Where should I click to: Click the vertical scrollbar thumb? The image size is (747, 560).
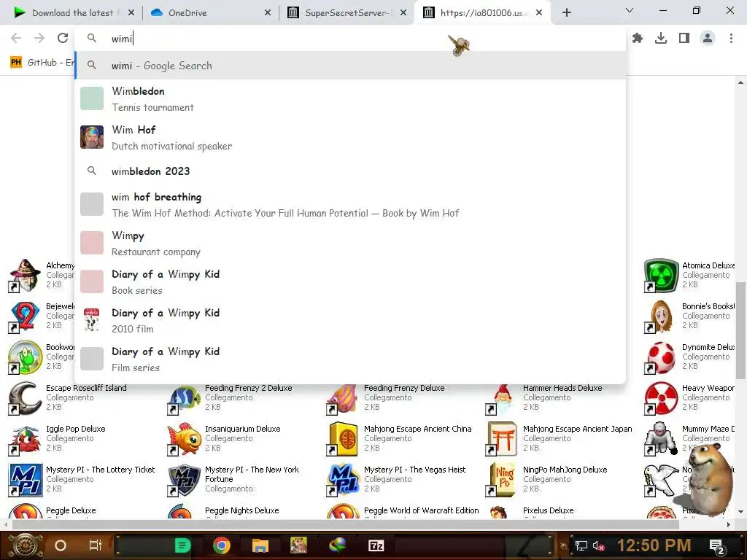pyautogui.click(x=740, y=332)
